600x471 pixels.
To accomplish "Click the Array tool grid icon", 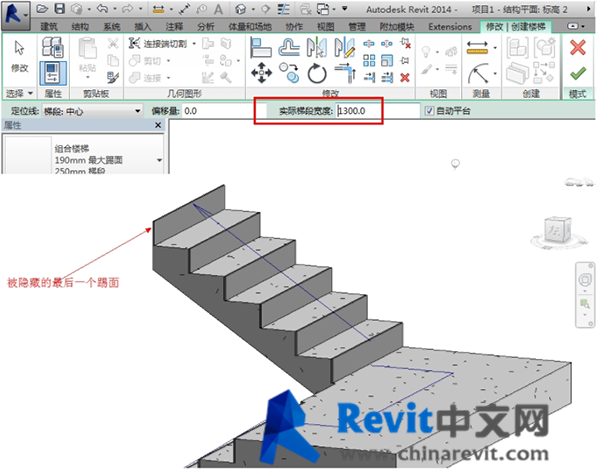I will pos(369,60).
